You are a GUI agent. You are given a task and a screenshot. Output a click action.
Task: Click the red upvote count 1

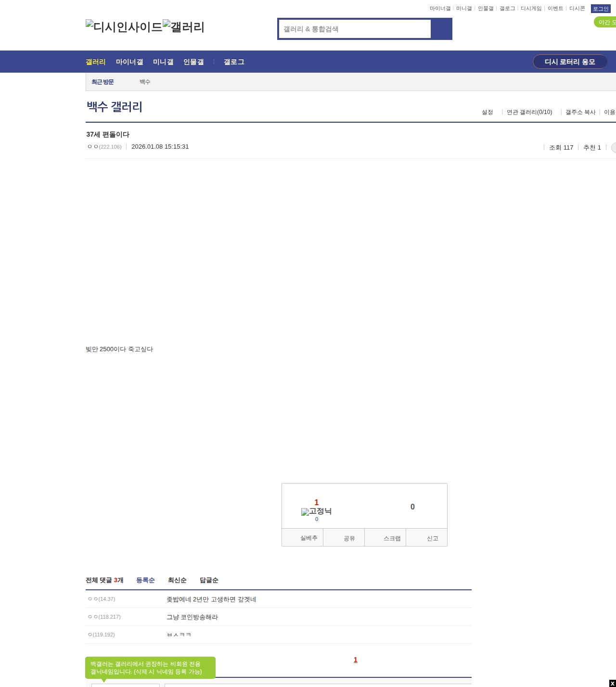(x=316, y=502)
